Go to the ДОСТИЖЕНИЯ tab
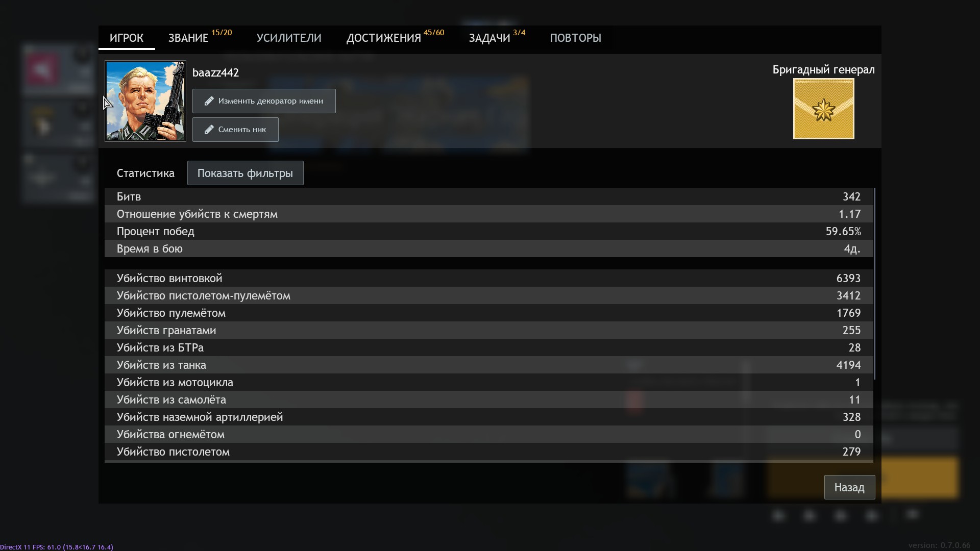This screenshot has width=980, height=551. point(384,38)
